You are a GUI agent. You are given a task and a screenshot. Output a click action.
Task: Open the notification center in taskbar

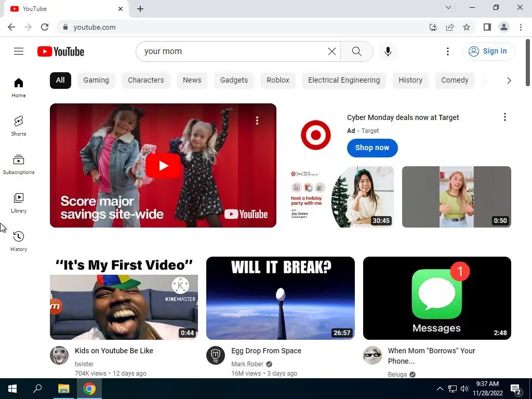tap(516, 389)
